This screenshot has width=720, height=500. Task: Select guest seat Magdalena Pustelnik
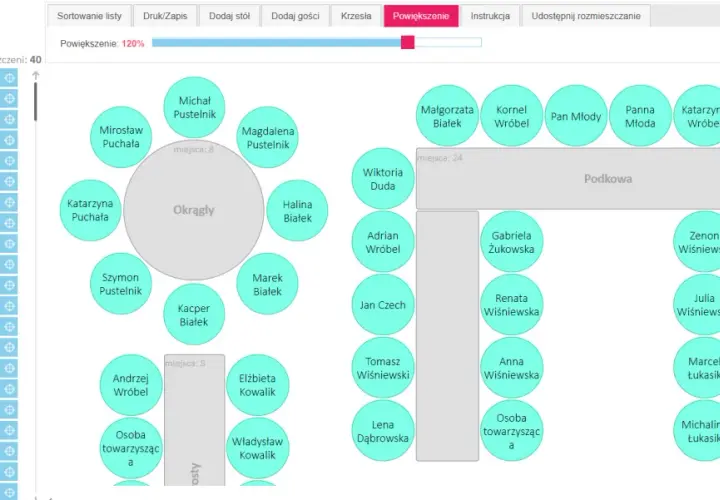pos(267,137)
